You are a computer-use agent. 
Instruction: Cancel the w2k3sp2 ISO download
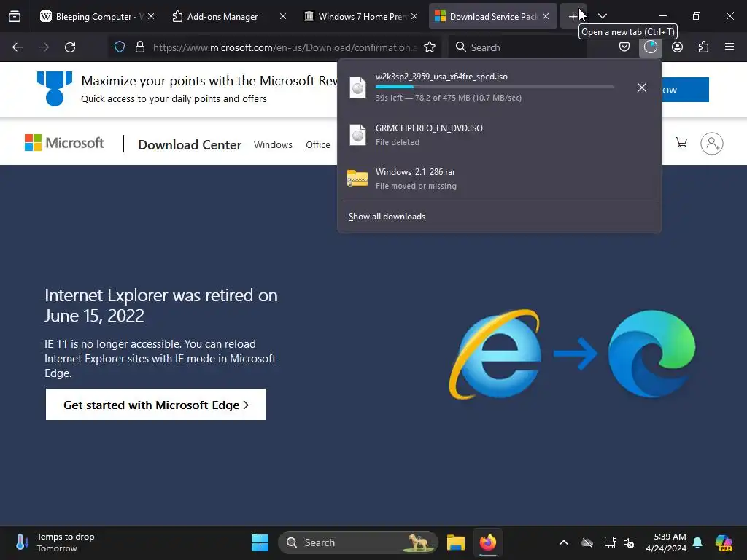[642, 87]
